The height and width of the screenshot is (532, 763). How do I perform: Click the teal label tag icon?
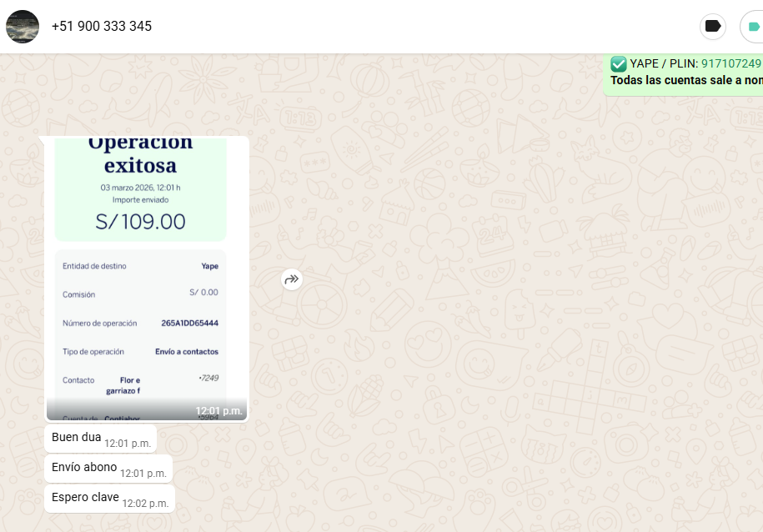click(753, 27)
